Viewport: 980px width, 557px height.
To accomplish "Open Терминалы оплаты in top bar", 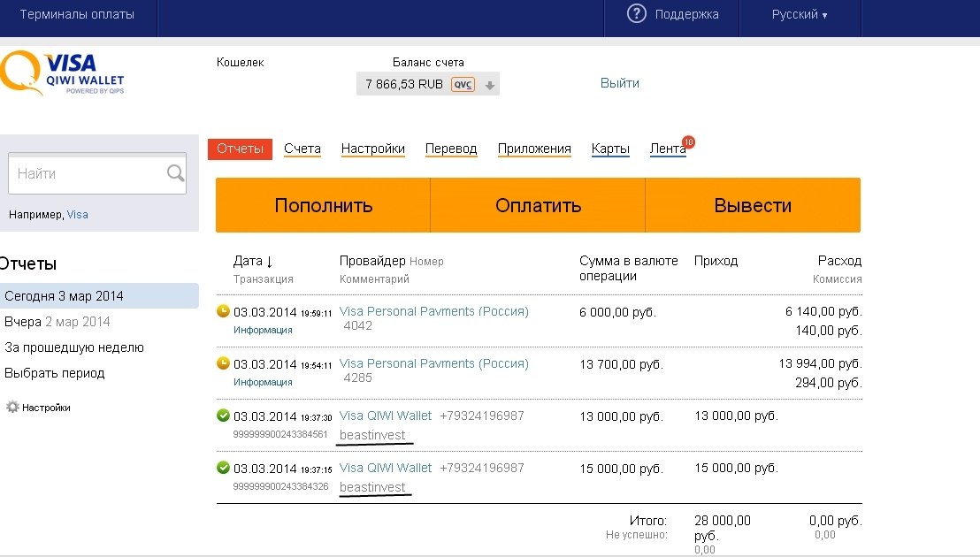I will (x=77, y=14).
